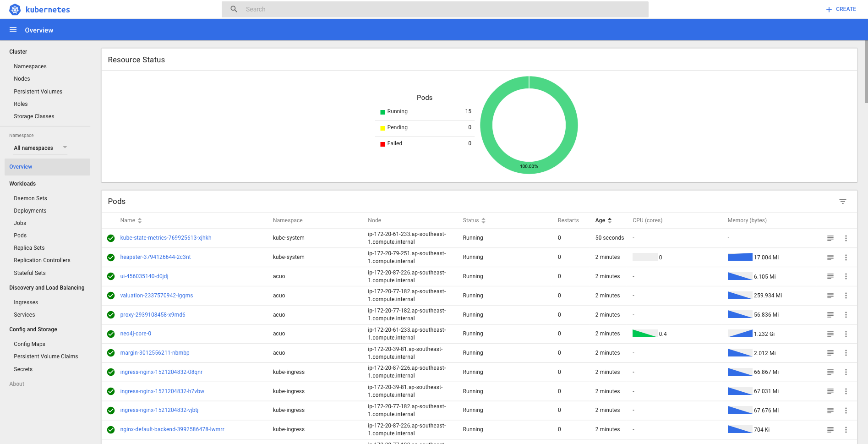View logs for ui-456035140-d0jdj pod
The image size is (868, 444).
point(830,276)
